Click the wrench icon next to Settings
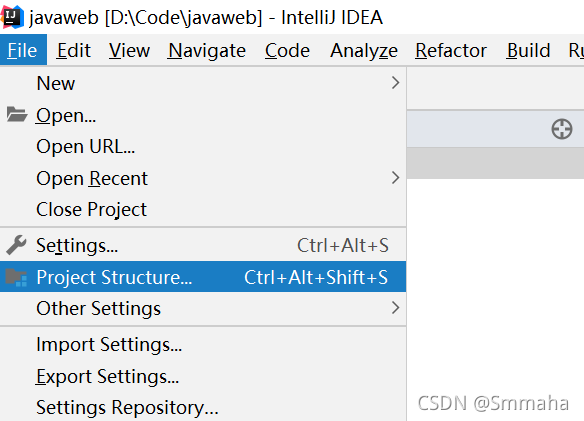This screenshot has width=584, height=421. (x=16, y=245)
